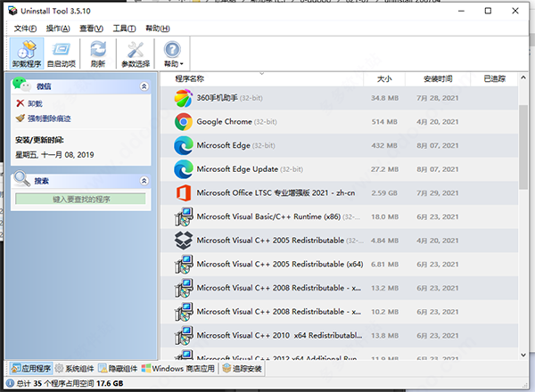The height and width of the screenshot is (392, 535).
Task: Click the Microsoft Edge program icon
Action: click(183, 145)
